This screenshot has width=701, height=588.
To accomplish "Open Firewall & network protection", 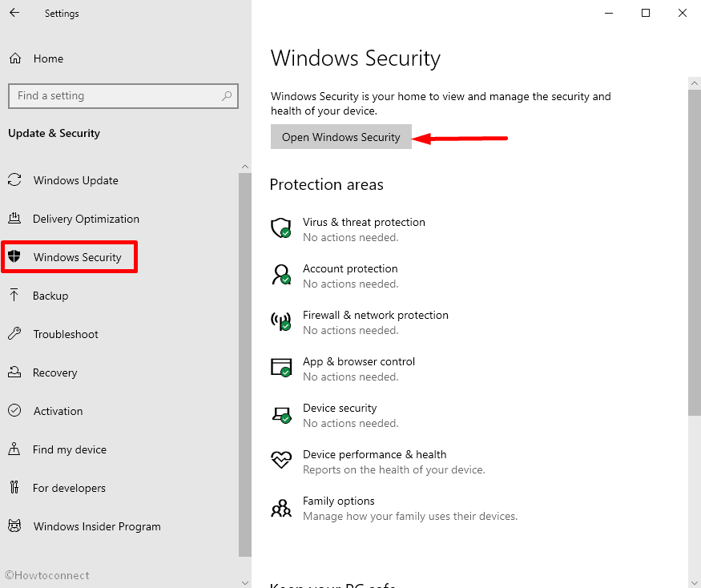I will (376, 316).
